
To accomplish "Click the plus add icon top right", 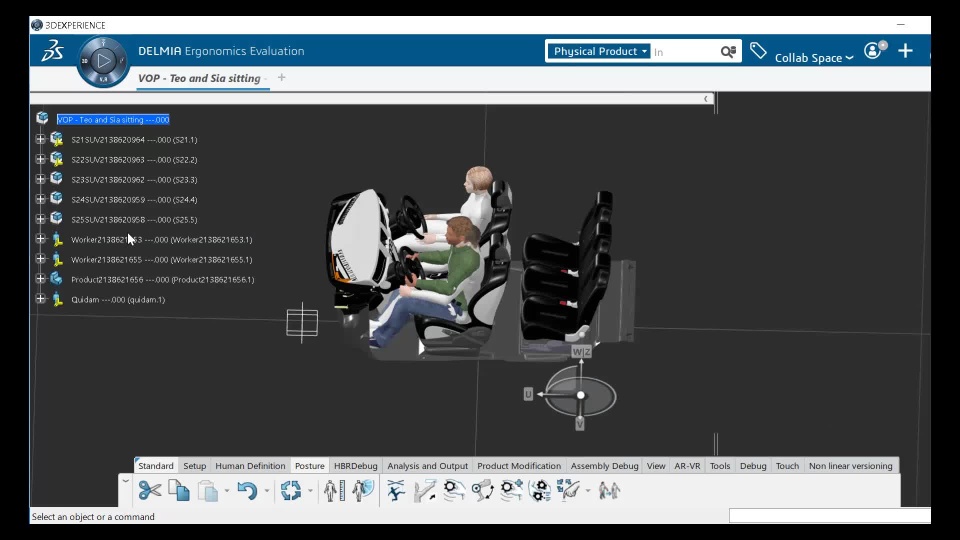I will coord(906,51).
